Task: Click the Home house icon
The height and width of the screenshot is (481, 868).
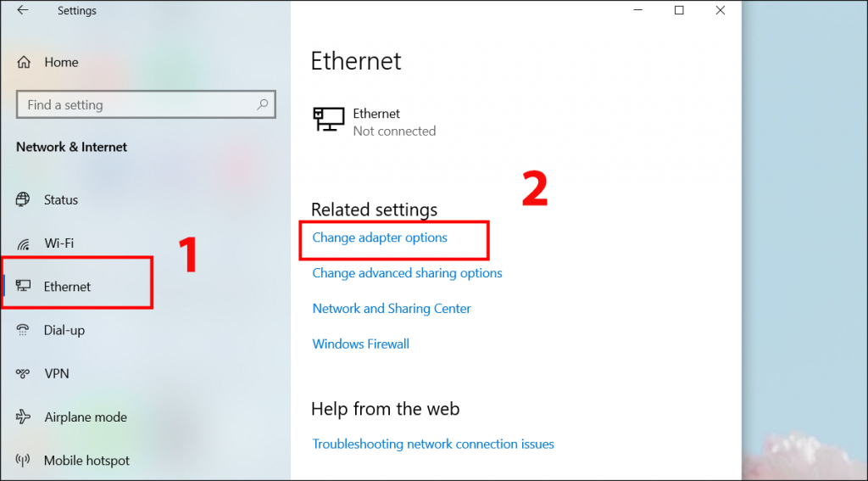Action: pos(23,62)
